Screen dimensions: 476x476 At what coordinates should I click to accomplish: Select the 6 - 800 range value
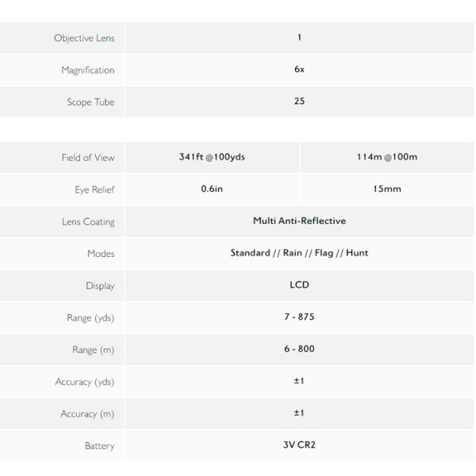pos(299,349)
